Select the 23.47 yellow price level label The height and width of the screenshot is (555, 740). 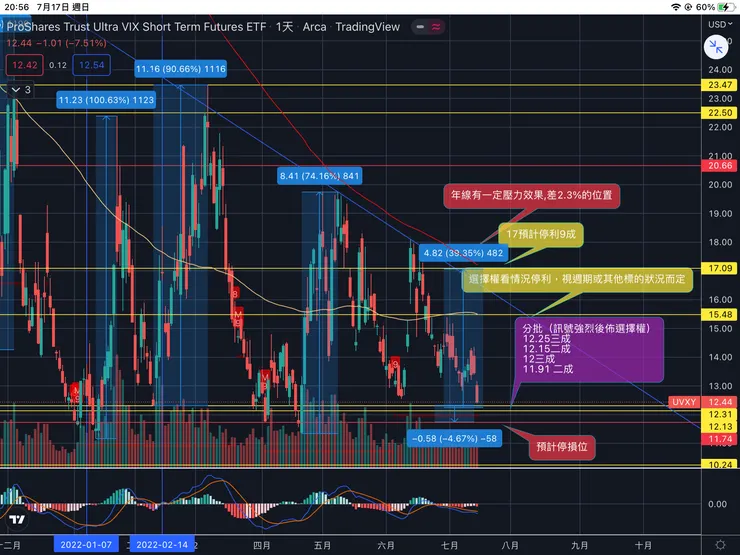[x=720, y=85]
